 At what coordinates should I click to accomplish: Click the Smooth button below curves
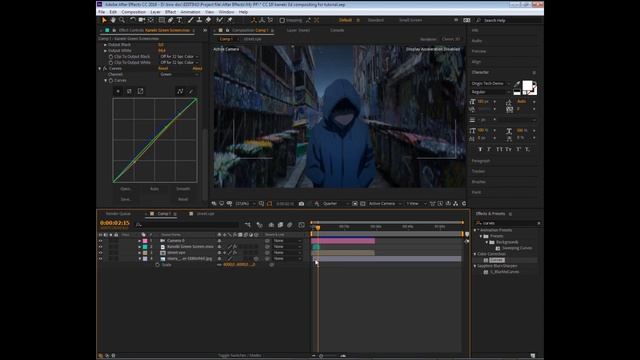tap(183, 189)
